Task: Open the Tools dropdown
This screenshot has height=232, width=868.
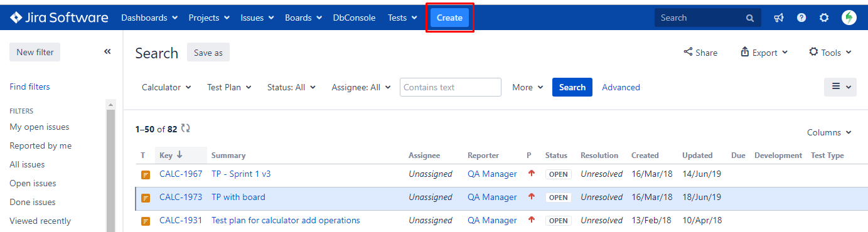Action: tap(830, 53)
